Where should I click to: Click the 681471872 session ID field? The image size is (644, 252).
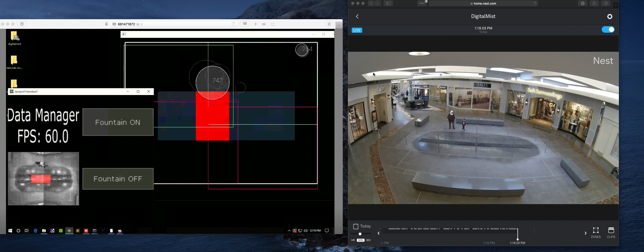pos(174,24)
